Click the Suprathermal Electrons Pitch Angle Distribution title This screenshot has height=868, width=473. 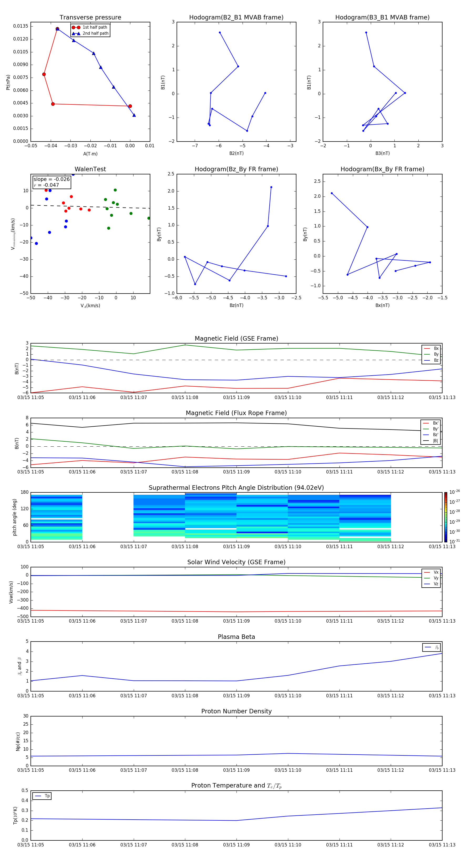pos(236,488)
